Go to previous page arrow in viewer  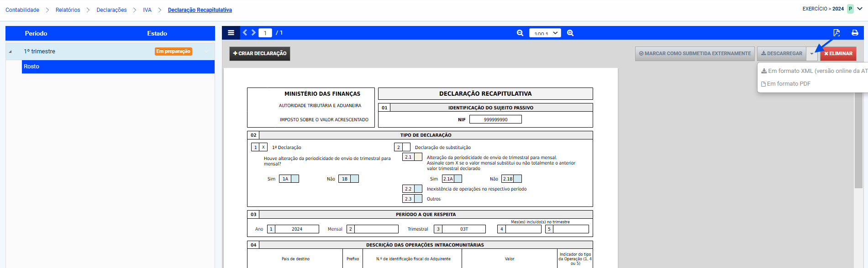coord(245,32)
